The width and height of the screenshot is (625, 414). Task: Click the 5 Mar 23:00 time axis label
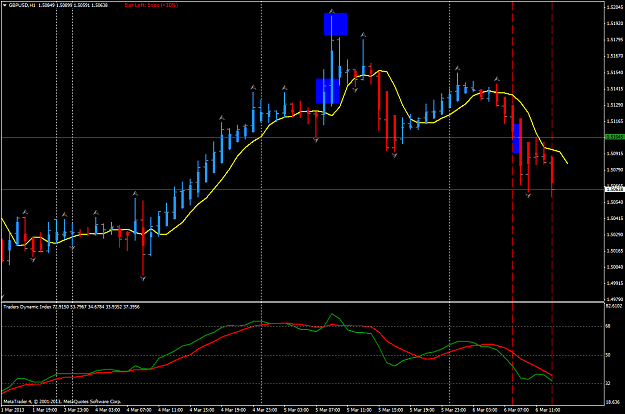tap(453, 410)
